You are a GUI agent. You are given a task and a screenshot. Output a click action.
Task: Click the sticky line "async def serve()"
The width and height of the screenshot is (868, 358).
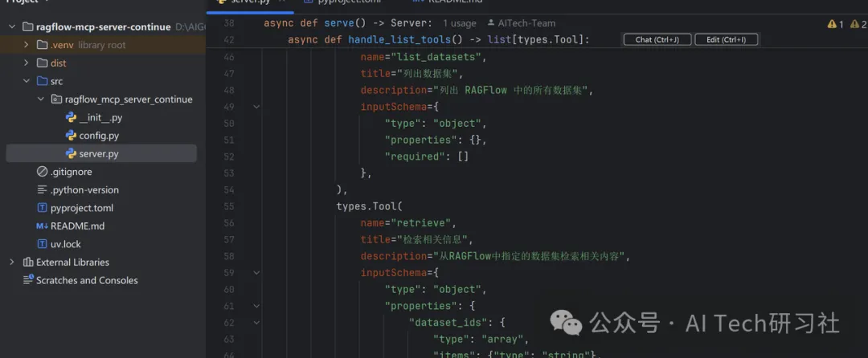(316, 23)
